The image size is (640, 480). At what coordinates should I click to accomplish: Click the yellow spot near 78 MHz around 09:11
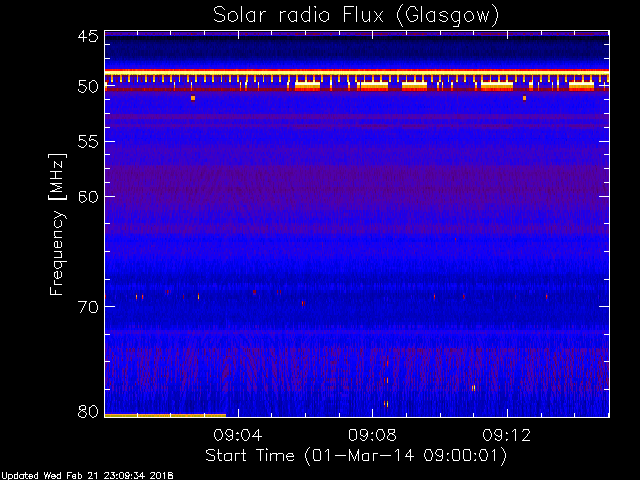(473, 388)
